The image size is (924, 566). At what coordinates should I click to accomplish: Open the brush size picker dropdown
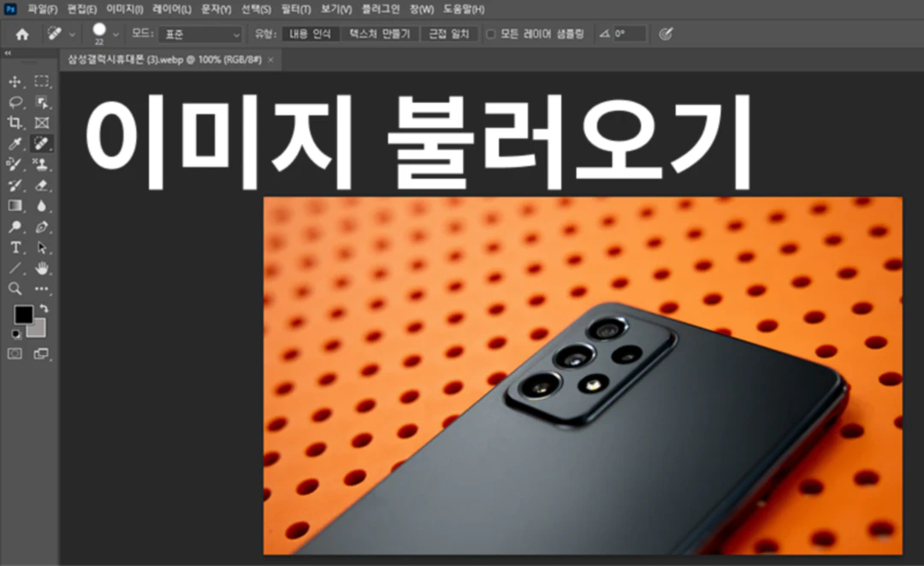115,35
